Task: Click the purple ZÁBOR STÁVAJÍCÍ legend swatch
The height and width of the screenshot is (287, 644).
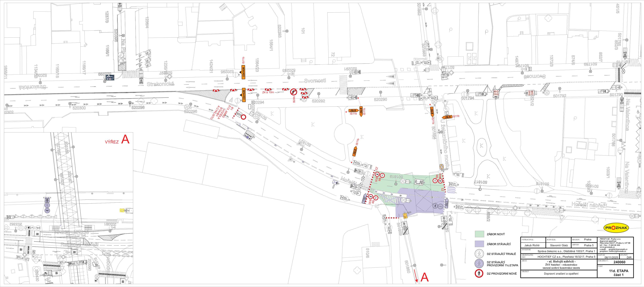Action: [479, 244]
